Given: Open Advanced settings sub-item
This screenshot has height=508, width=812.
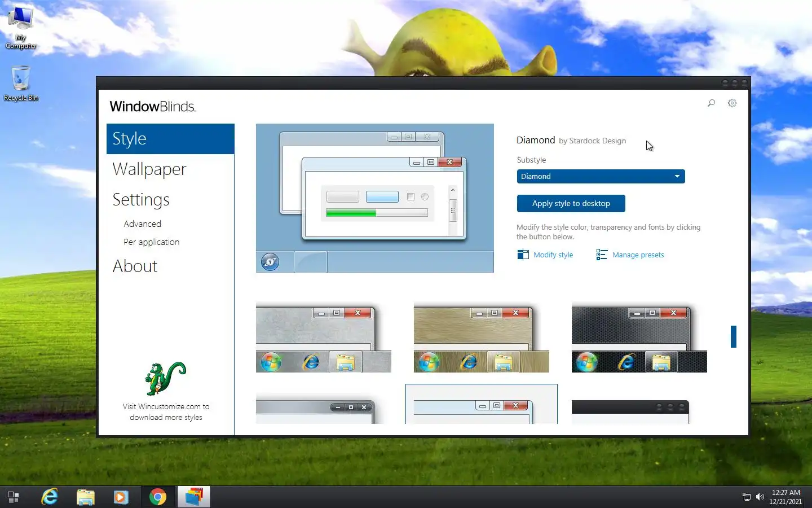Looking at the screenshot, I should point(142,224).
